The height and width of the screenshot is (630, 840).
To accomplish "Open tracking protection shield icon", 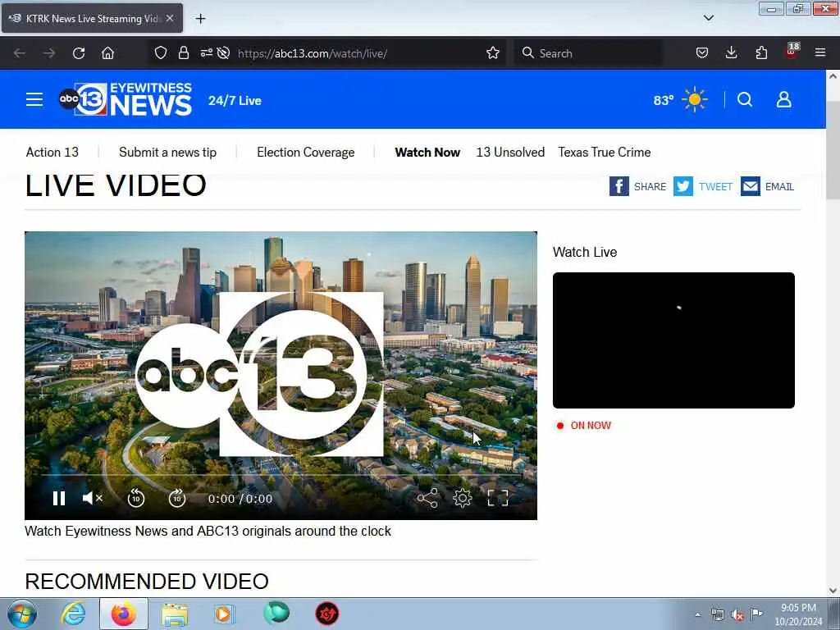I will (161, 53).
